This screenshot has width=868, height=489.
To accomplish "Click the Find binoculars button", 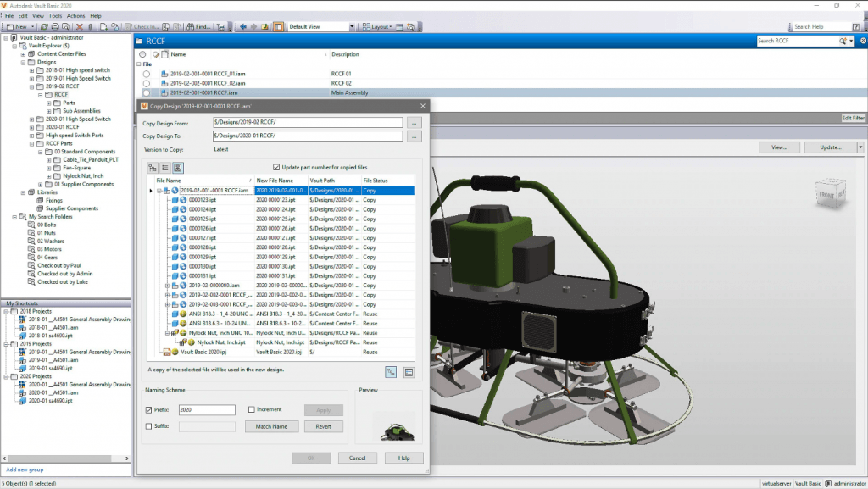I will [198, 26].
